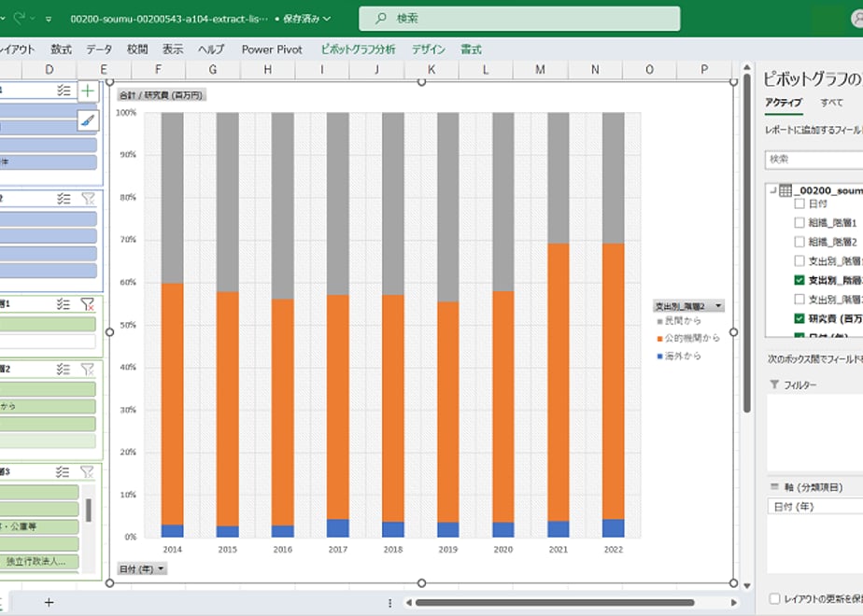Toggle multi-select on the topmost blue slicer

(x=64, y=91)
